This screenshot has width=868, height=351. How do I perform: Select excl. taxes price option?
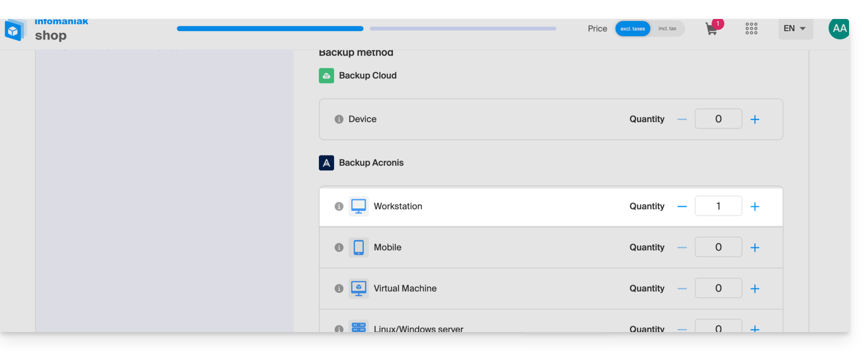633,28
